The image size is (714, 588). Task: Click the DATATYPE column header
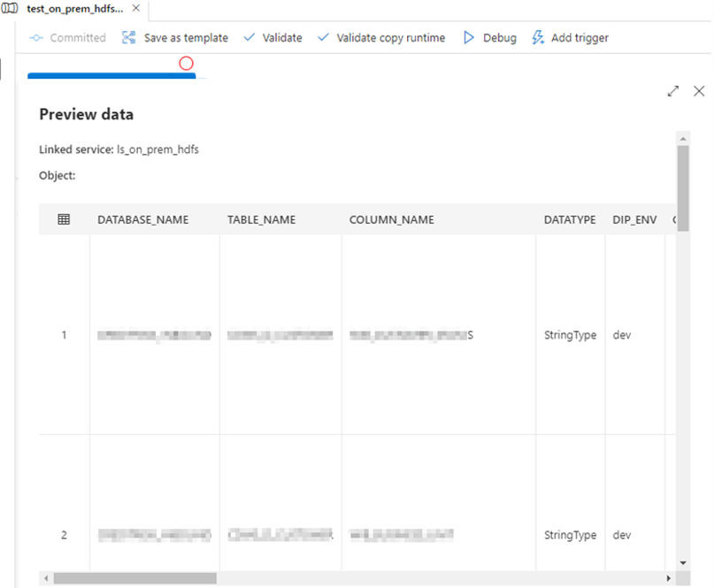click(569, 219)
